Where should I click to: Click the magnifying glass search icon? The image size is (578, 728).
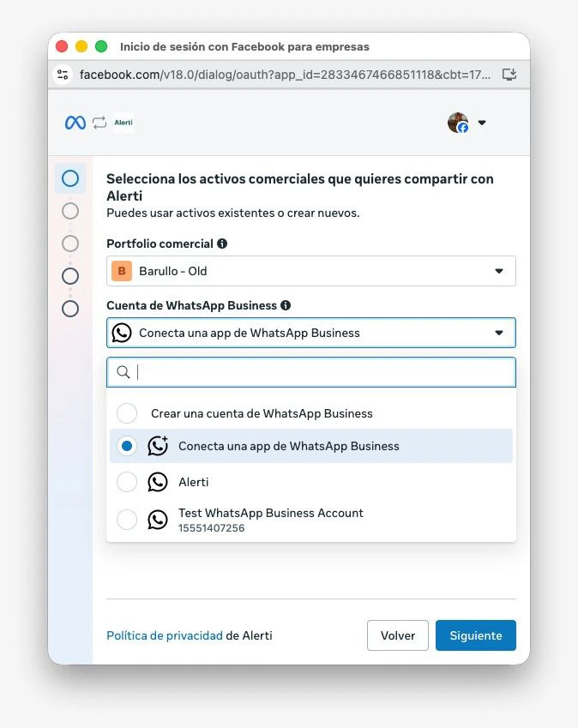coord(123,372)
